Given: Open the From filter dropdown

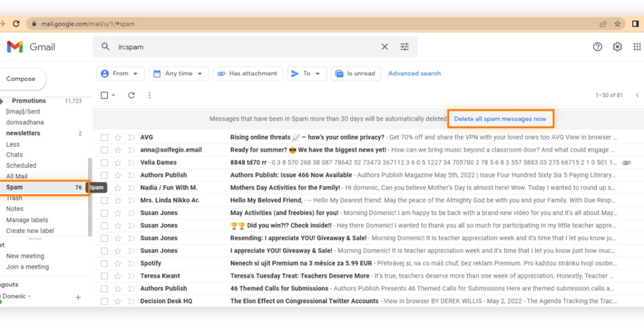Looking at the screenshot, I should (120, 74).
